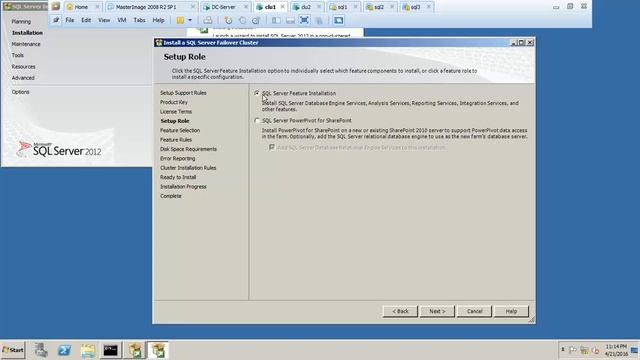Open the Windows Start menu

tap(13, 350)
